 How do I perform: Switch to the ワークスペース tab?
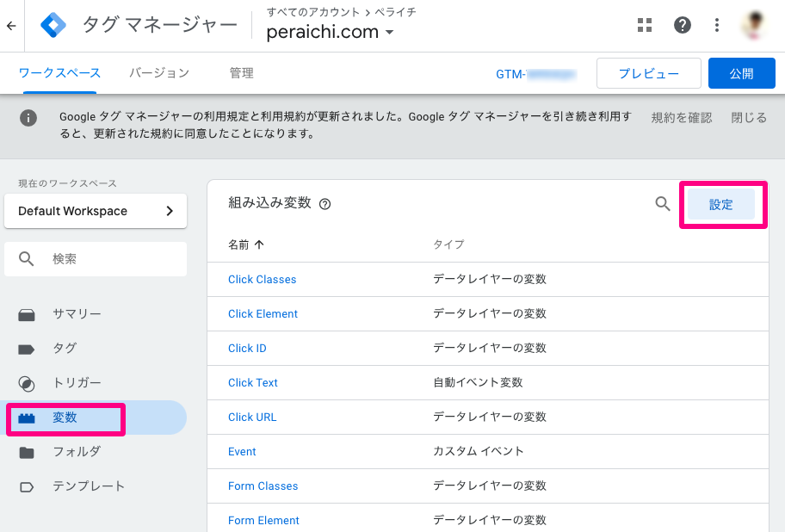59,73
